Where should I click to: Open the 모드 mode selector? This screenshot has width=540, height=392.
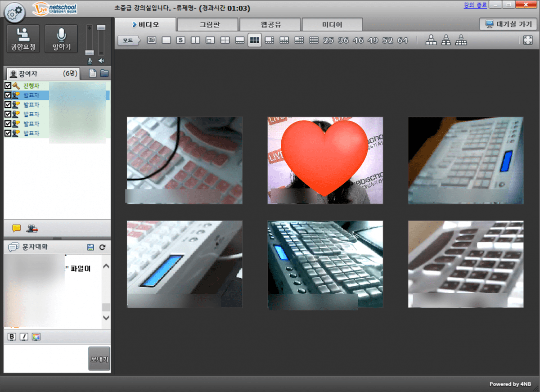pyautogui.click(x=128, y=41)
